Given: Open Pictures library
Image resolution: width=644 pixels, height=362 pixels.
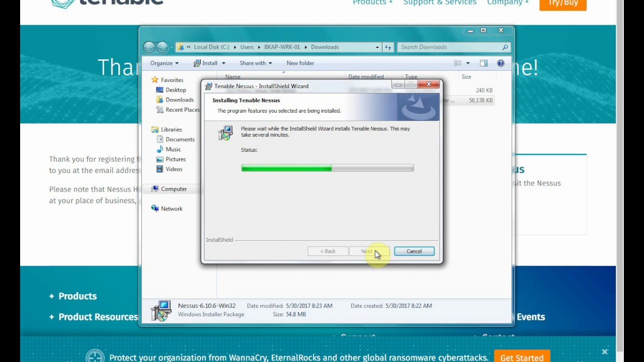Looking at the screenshot, I should [176, 159].
